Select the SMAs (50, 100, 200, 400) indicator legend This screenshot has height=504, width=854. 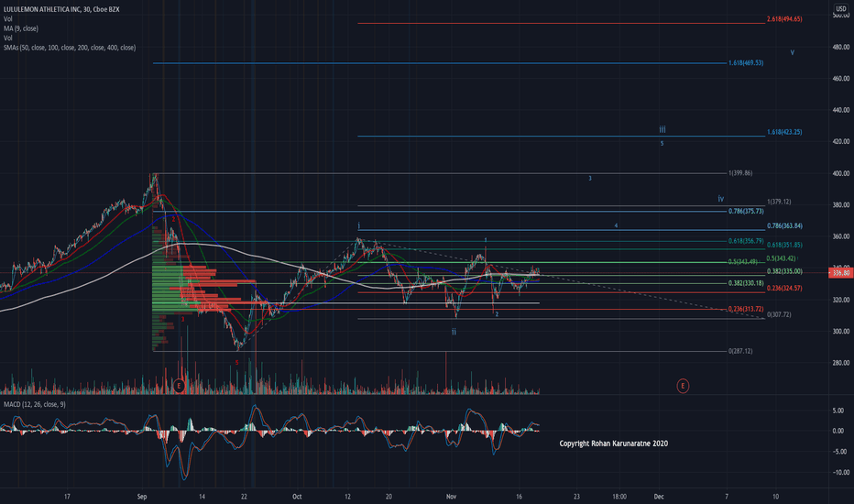(x=70, y=48)
